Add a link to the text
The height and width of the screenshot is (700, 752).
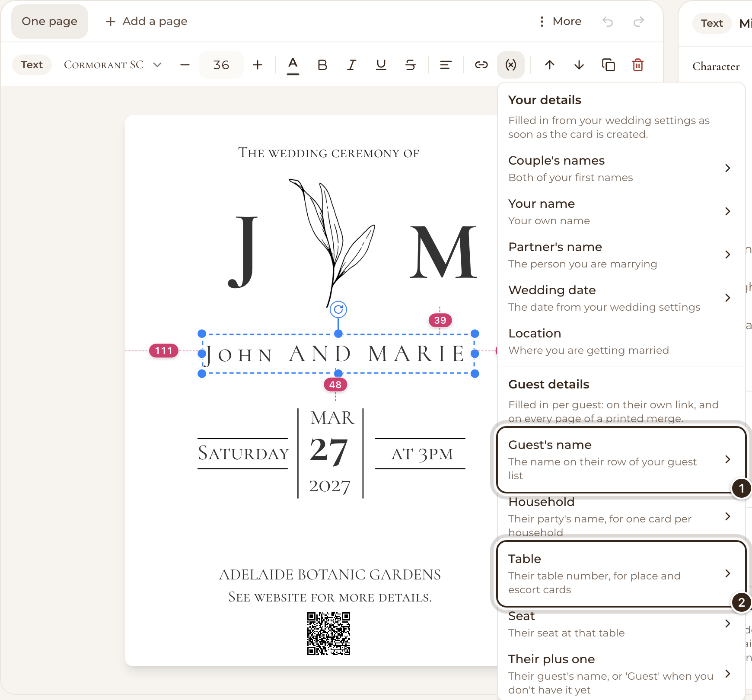pos(481,65)
